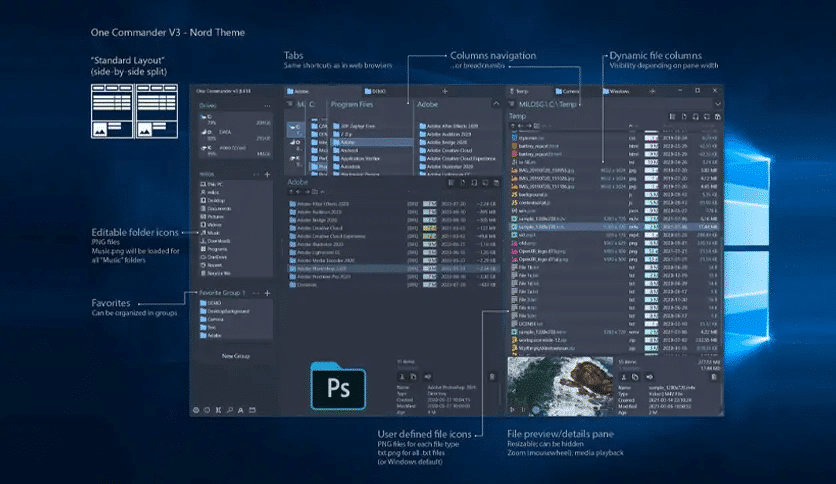Switch to the Windows tab in right pane
836x484 pixels.
point(616,91)
